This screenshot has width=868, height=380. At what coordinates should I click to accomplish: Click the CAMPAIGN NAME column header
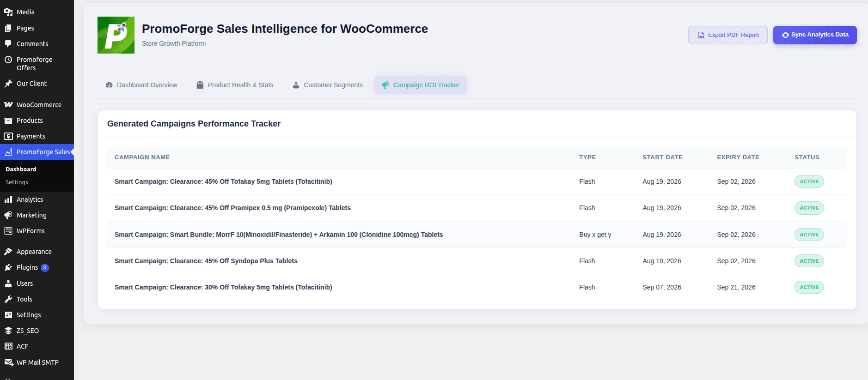tap(142, 157)
